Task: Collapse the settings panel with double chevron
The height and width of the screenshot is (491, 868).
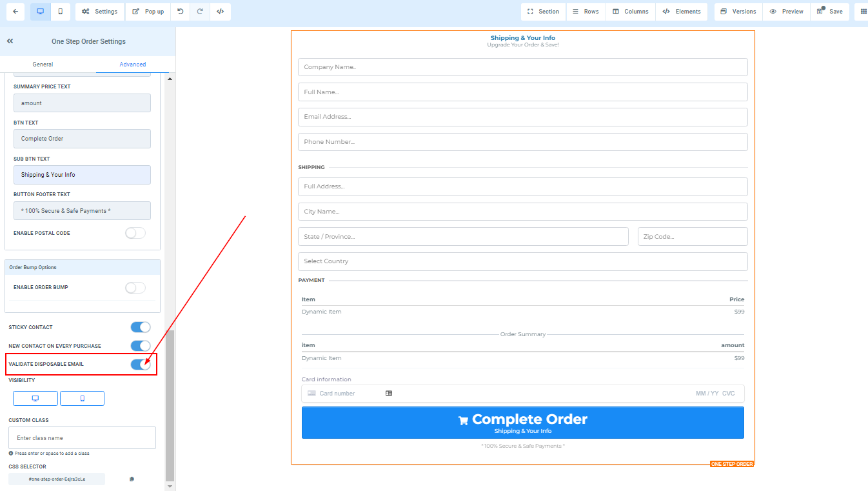Action: 10,41
